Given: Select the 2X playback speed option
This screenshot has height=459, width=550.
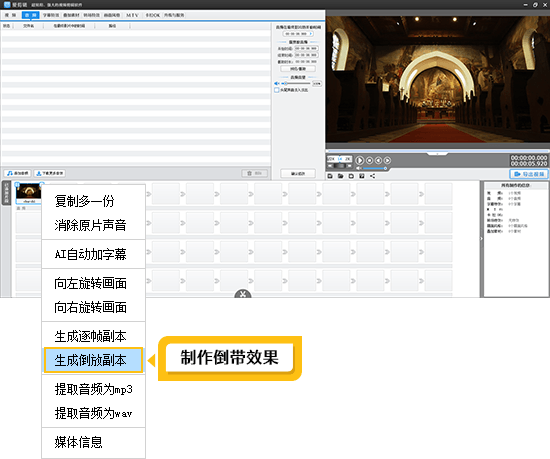Looking at the screenshot, I should (x=348, y=159).
